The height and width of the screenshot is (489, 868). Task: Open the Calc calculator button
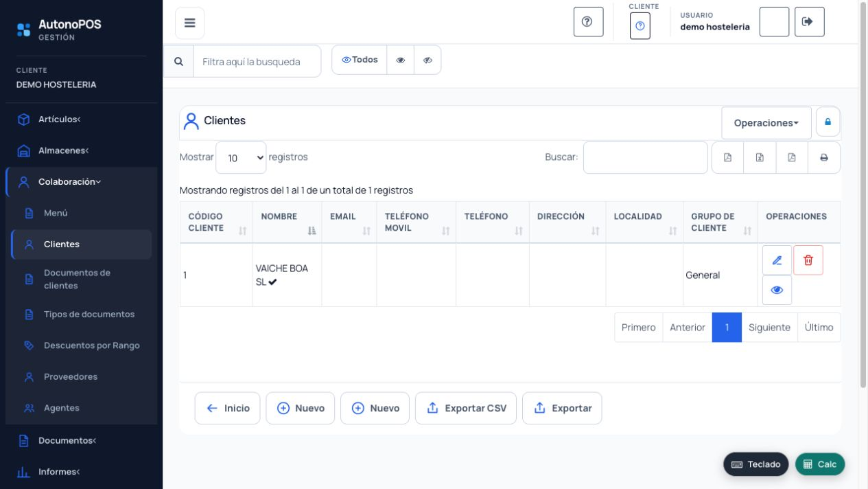point(820,464)
